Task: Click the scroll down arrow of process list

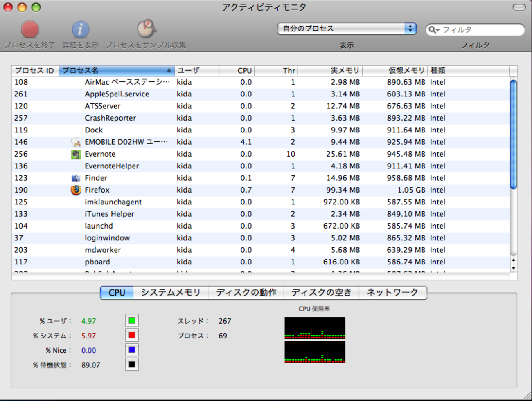Action: 514,269
